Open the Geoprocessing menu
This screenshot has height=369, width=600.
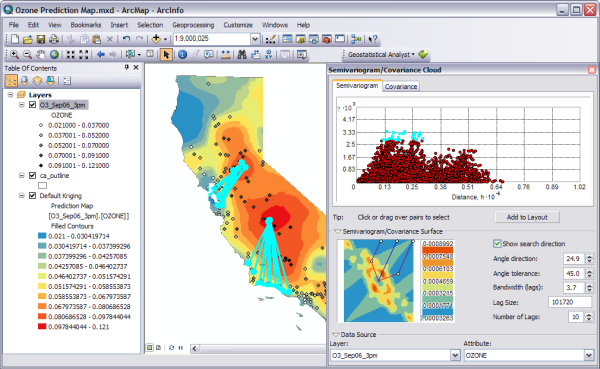(193, 25)
